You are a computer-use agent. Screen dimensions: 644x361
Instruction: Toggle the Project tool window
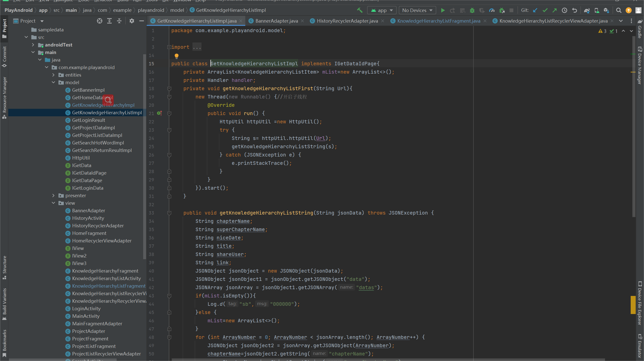[4, 28]
